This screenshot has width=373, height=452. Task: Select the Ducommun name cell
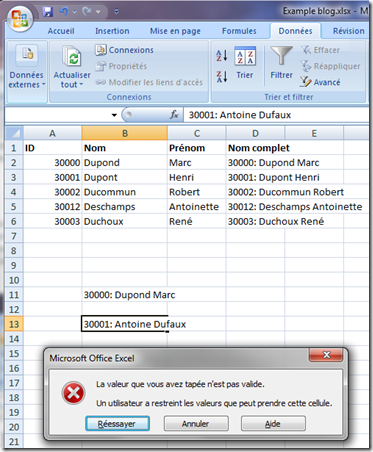pos(125,192)
